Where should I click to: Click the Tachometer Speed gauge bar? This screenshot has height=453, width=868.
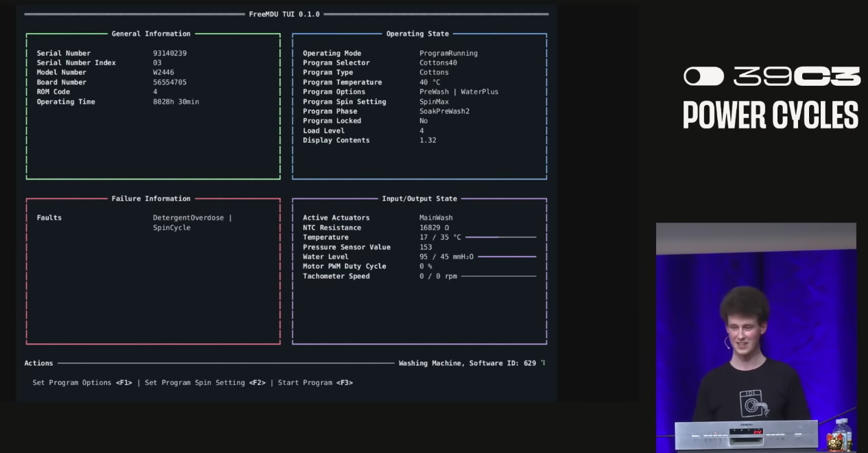click(498, 276)
